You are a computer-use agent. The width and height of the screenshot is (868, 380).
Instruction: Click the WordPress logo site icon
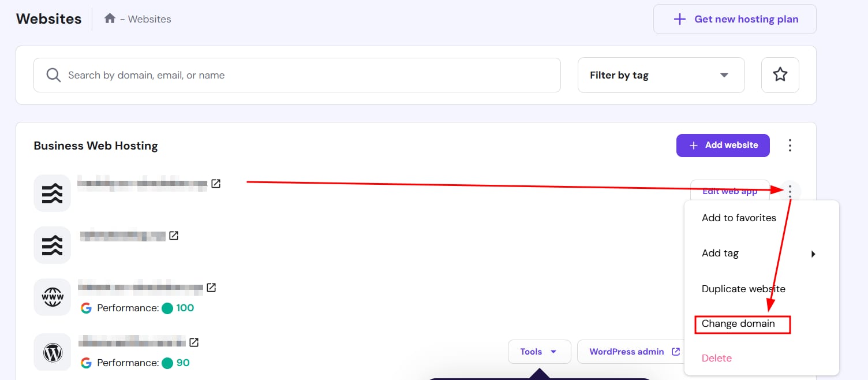pos(53,352)
